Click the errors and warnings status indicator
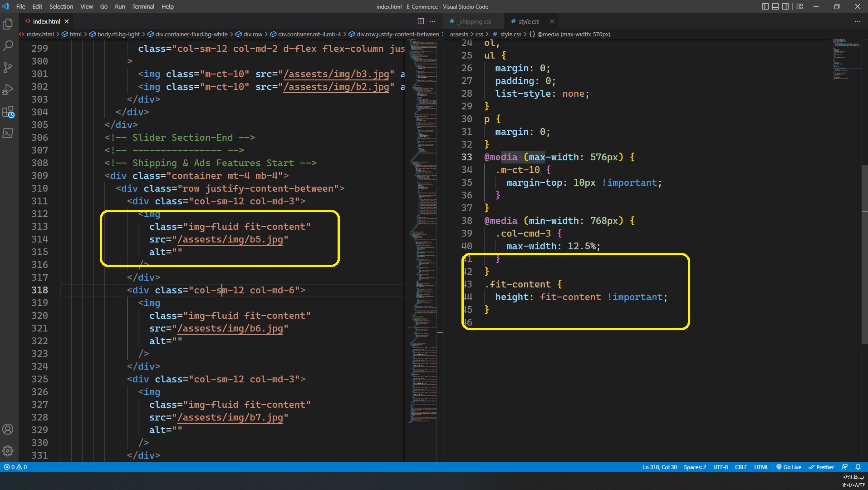 click(x=15, y=467)
